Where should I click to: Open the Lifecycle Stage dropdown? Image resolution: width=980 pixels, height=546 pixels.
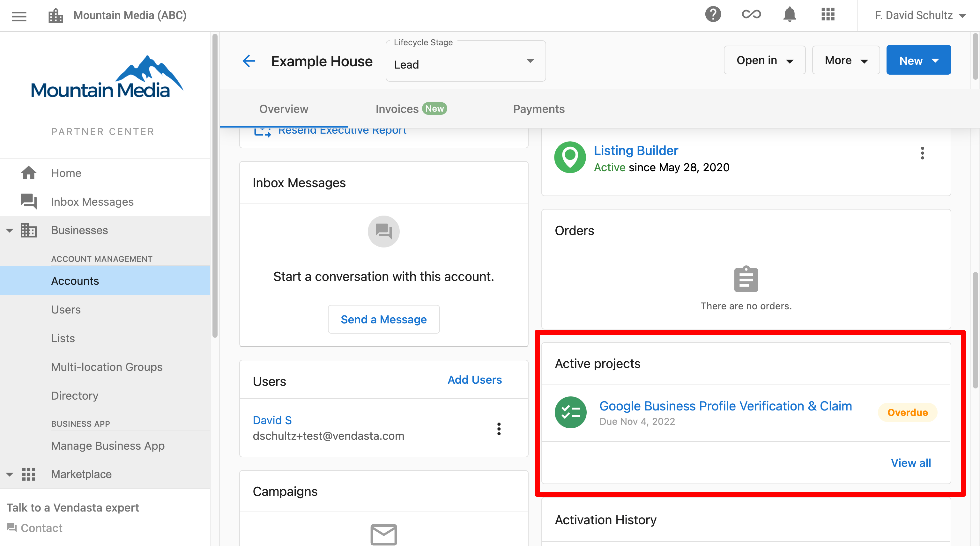pos(466,61)
